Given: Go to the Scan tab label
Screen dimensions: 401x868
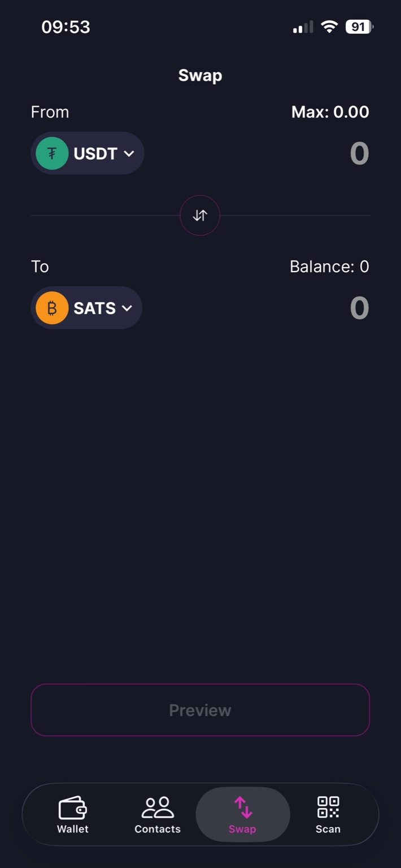Looking at the screenshot, I should click(328, 829).
